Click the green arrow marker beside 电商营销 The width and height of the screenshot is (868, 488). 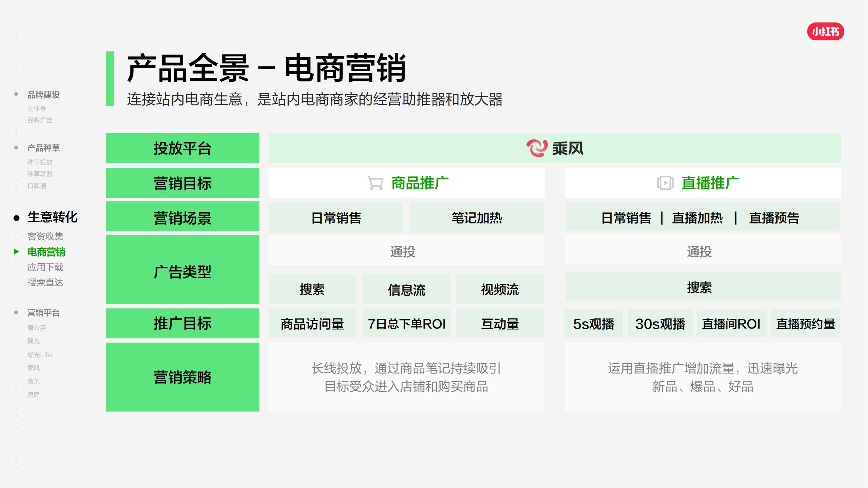click(x=17, y=251)
